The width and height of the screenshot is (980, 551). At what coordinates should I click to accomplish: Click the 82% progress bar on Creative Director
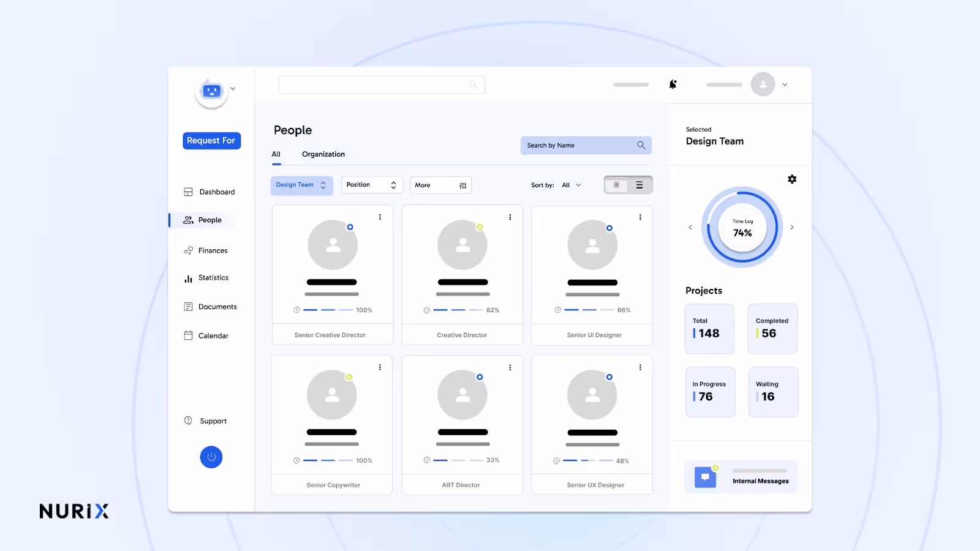coord(458,310)
